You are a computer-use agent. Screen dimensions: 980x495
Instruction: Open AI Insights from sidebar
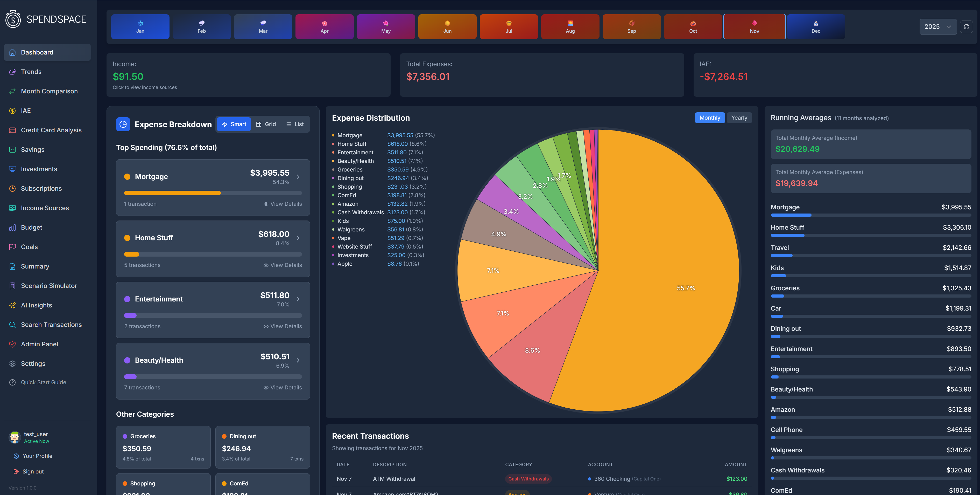pyautogui.click(x=37, y=305)
